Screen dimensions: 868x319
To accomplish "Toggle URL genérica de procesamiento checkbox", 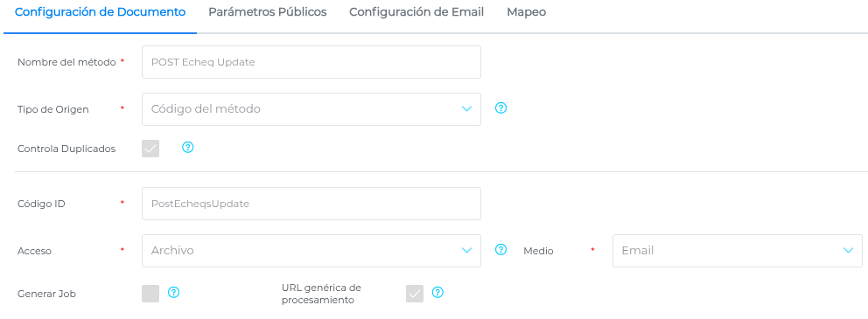I will tap(415, 294).
